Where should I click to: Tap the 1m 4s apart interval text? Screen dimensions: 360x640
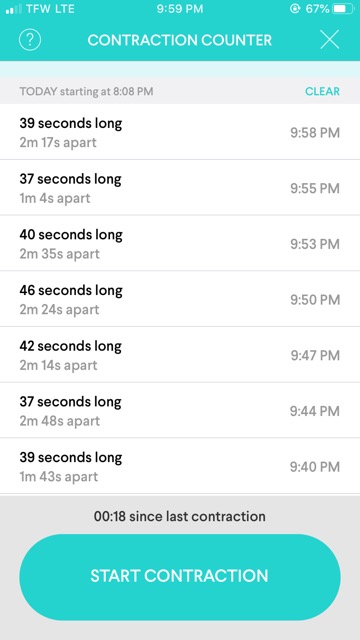coord(55,198)
